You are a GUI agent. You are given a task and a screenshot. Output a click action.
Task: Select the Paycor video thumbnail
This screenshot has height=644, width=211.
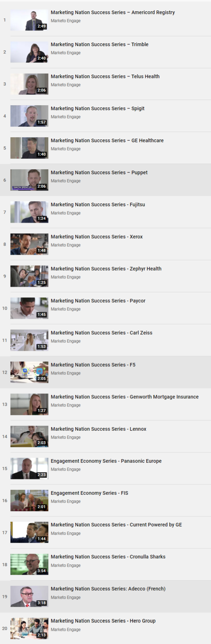[x=29, y=308]
